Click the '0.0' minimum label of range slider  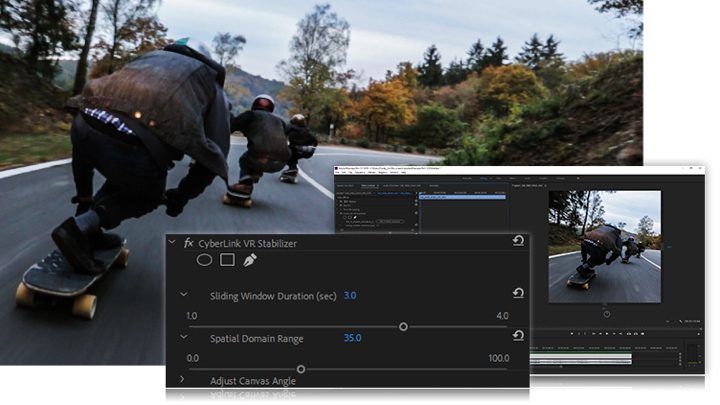[x=193, y=358]
